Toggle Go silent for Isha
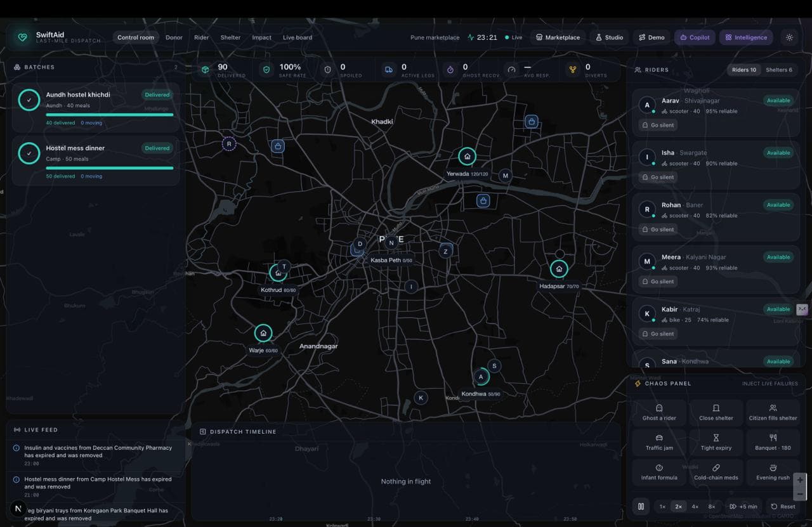This screenshot has height=527, width=812. 658,177
